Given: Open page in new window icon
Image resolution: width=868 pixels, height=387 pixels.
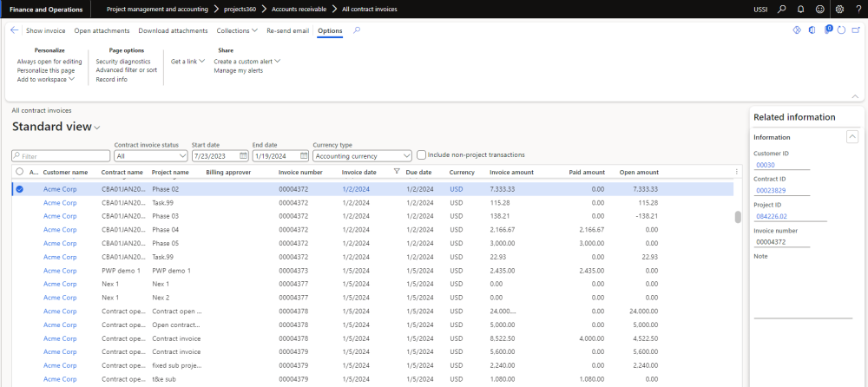Looking at the screenshot, I should [854, 30].
